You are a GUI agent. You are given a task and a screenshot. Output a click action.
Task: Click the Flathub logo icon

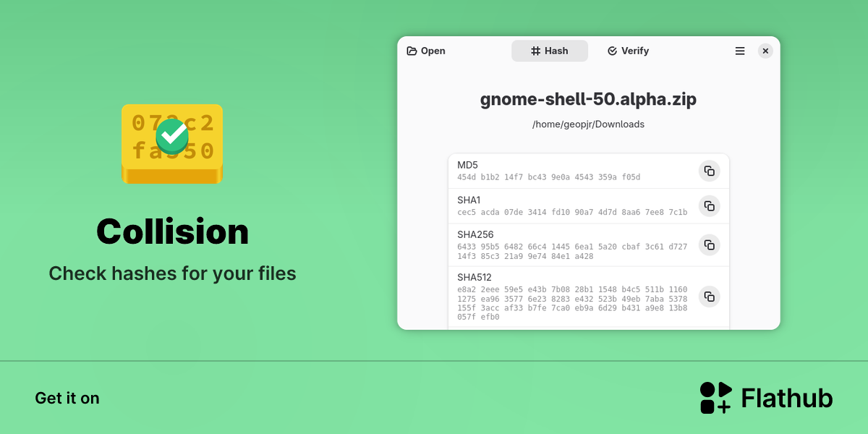tap(716, 398)
